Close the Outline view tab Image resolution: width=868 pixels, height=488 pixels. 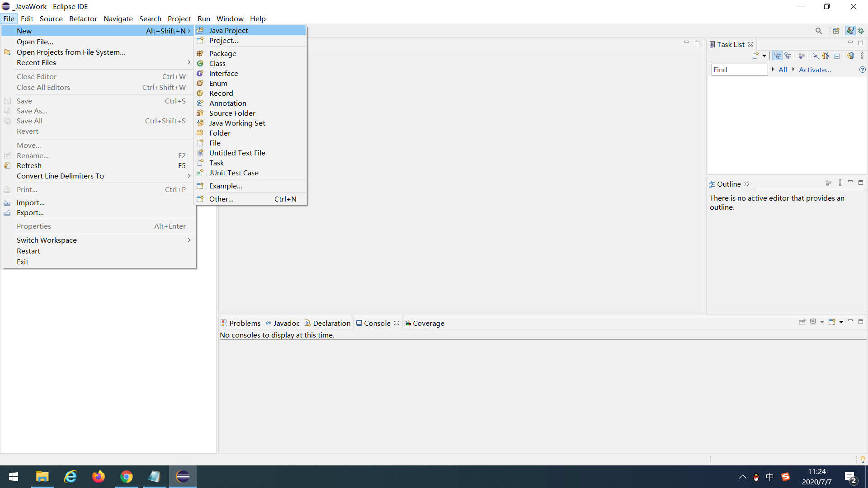747,184
